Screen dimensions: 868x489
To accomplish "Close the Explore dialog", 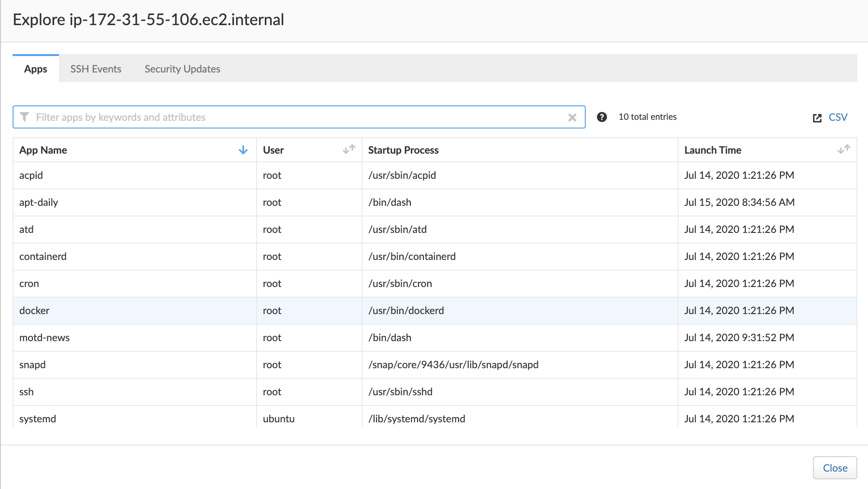I will [x=835, y=468].
